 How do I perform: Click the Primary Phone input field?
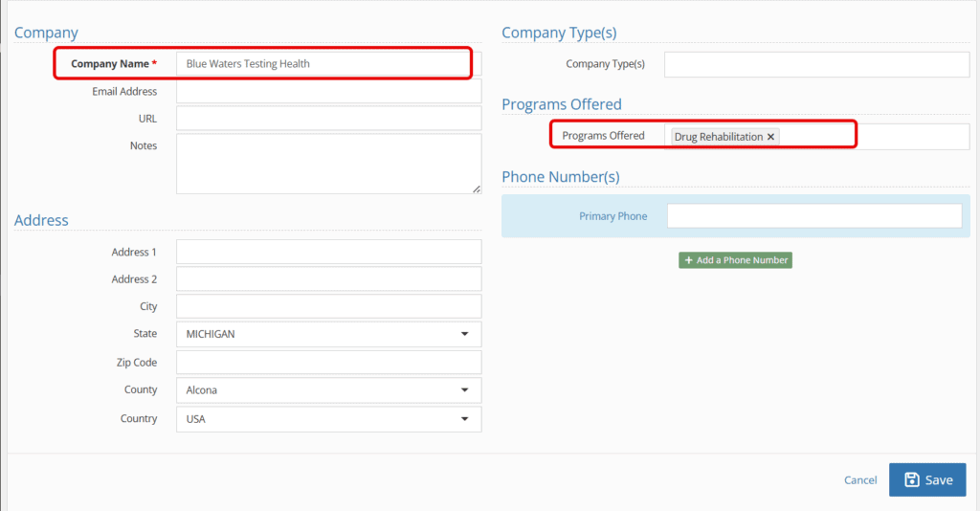coord(814,216)
